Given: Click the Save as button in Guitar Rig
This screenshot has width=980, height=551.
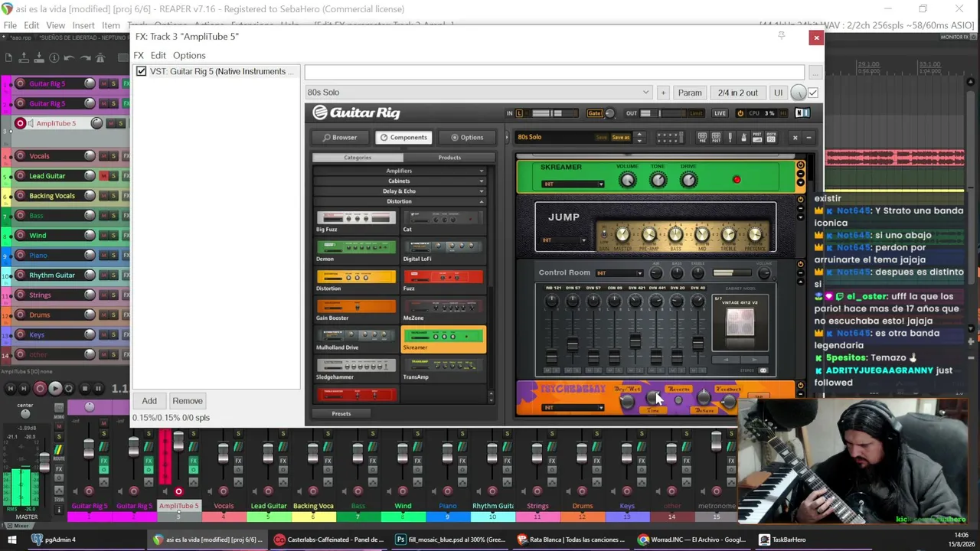Looking at the screenshot, I should [x=621, y=138].
